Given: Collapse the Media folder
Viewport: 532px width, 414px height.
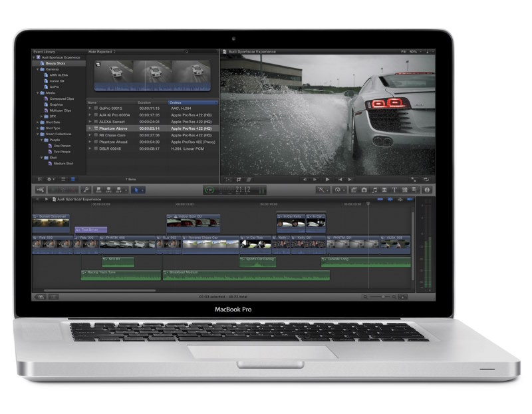Looking at the screenshot, I should coord(38,93).
